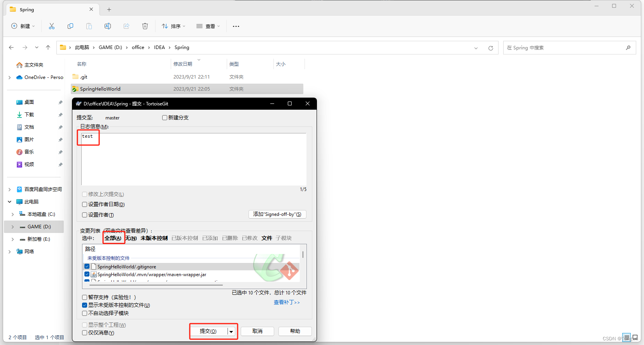
Task: Enable 暂存支持 (实验性) checkbox
Action: [x=84, y=297]
